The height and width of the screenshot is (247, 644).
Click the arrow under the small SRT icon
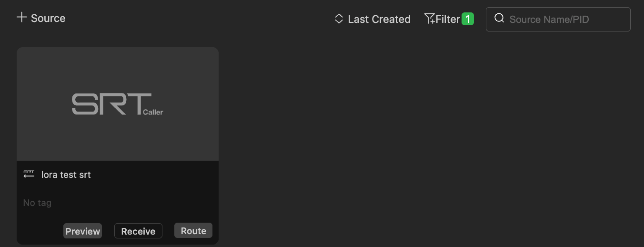(29, 176)
